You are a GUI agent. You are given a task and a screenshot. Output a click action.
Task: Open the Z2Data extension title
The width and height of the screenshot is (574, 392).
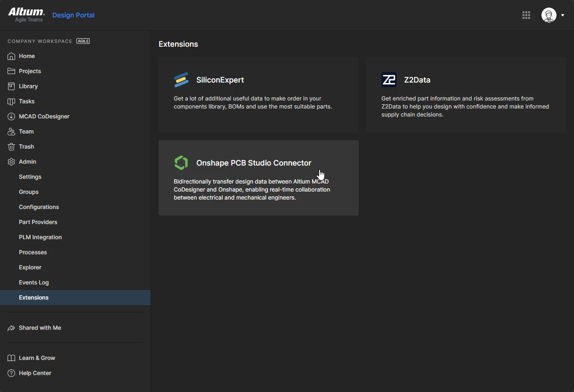click(x=417, y=80)
